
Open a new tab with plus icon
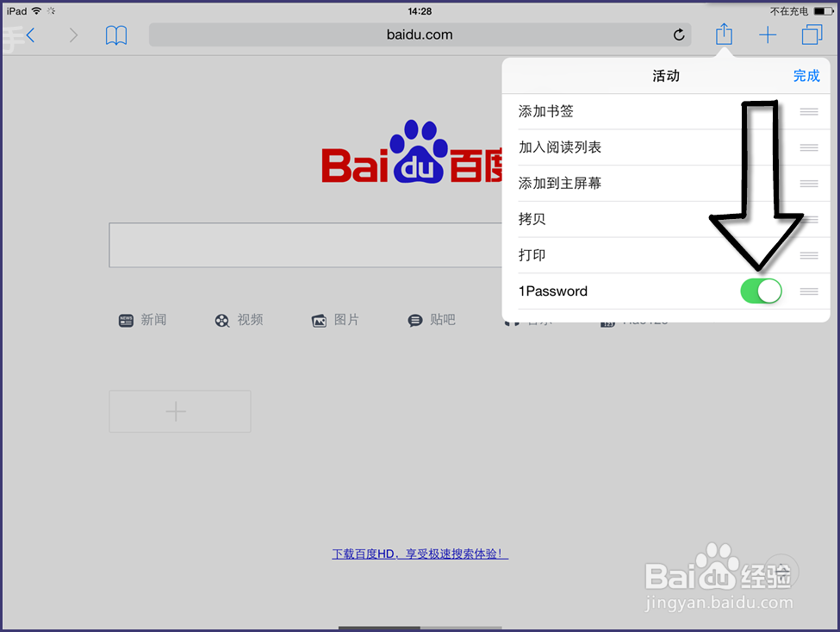click(768, 34)
